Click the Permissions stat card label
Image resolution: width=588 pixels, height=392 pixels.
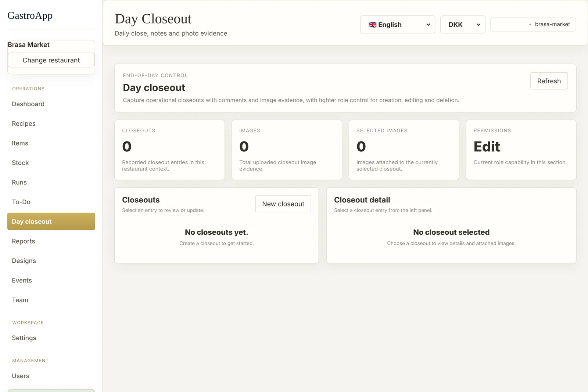pyautogui.click(x=492, y=130)
